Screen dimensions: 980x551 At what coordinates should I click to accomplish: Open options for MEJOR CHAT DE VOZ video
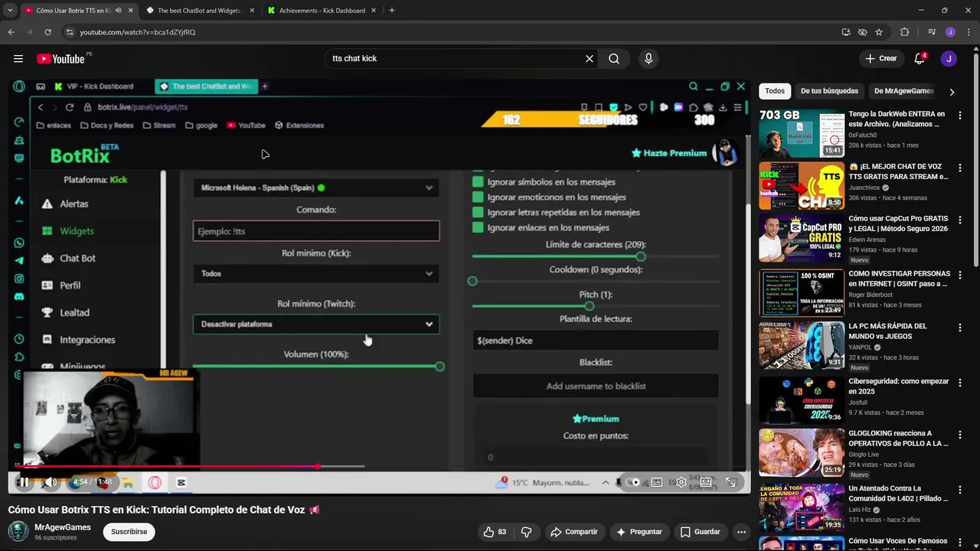(x=960, y=168)
